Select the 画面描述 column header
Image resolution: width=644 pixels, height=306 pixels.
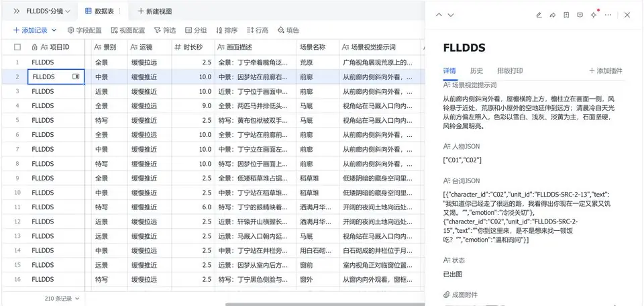pos(255,47)
